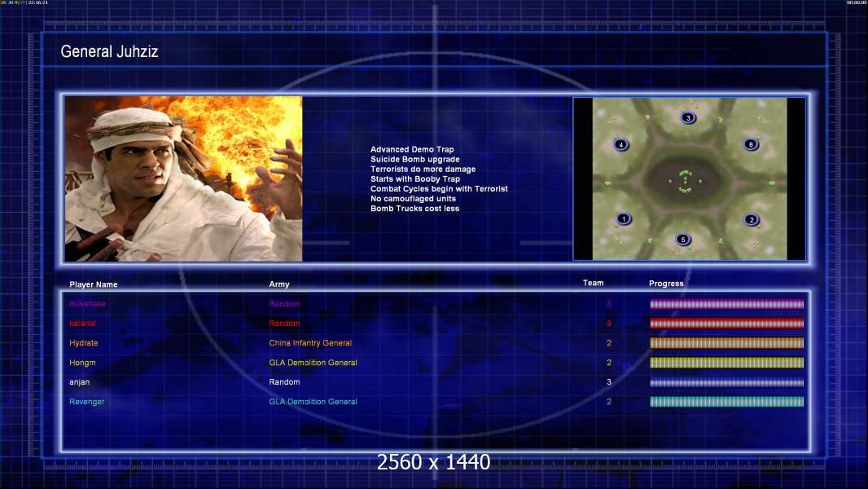Click the Suicide Bomb upgrade line

pos(414,160)
